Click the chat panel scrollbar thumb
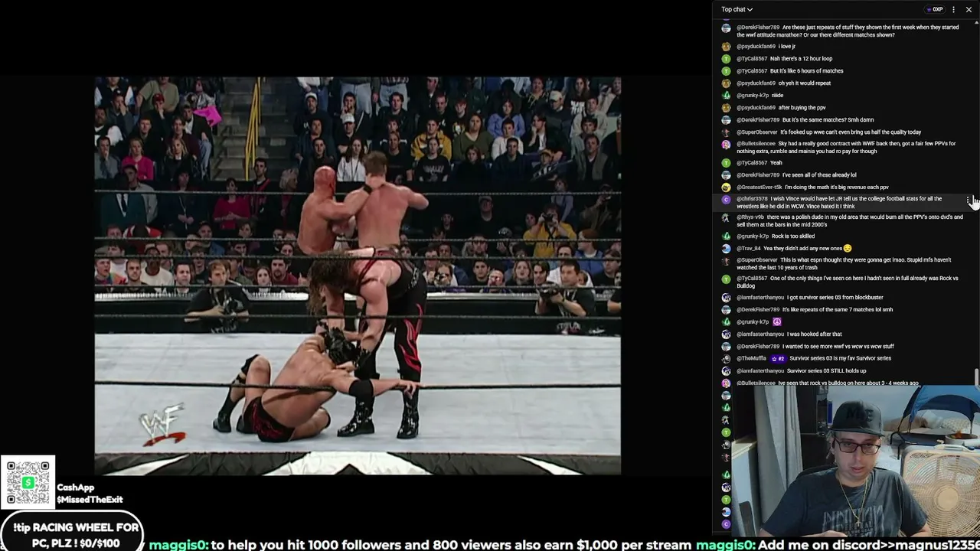This screenshot has height=551, width=980. tap(976, 377)
